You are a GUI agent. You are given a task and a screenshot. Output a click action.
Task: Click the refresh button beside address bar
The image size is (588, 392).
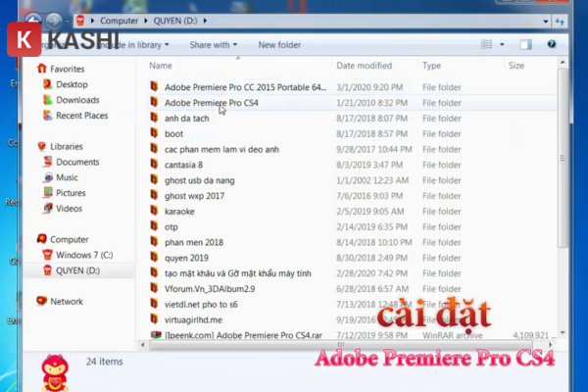point(560,21)
